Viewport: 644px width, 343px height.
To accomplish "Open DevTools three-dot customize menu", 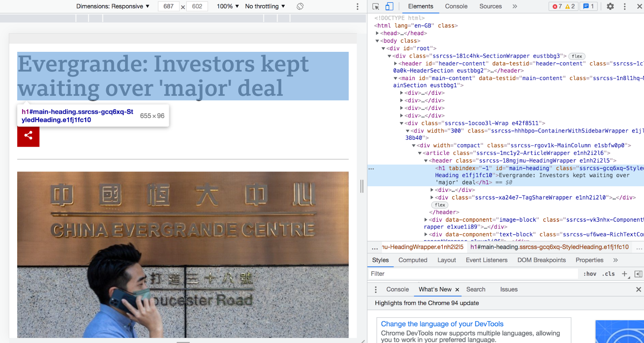I will (625, 6).
